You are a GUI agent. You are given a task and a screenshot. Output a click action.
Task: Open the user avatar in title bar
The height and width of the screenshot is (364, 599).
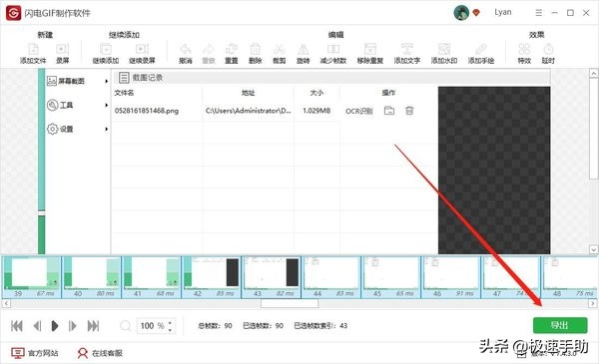pyautogui.click(x=461, y=13)
